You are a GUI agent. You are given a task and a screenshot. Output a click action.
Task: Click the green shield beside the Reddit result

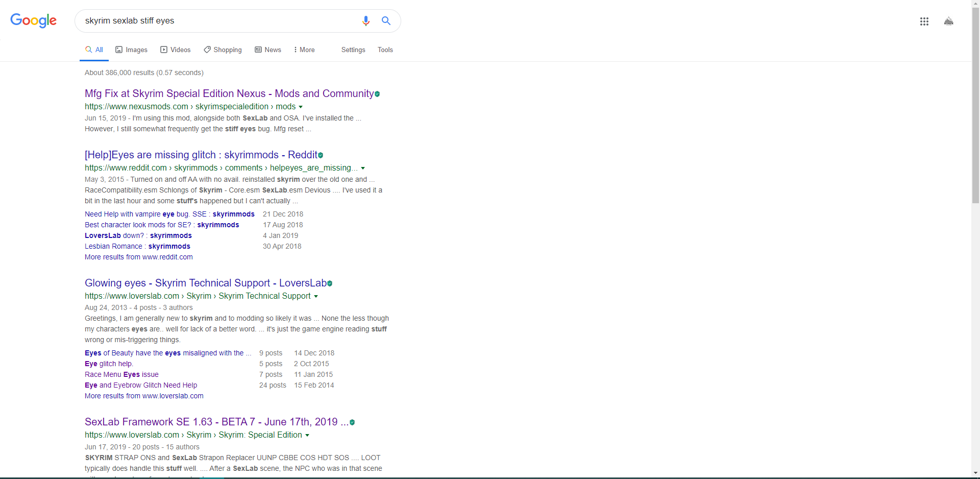point(321,155)
